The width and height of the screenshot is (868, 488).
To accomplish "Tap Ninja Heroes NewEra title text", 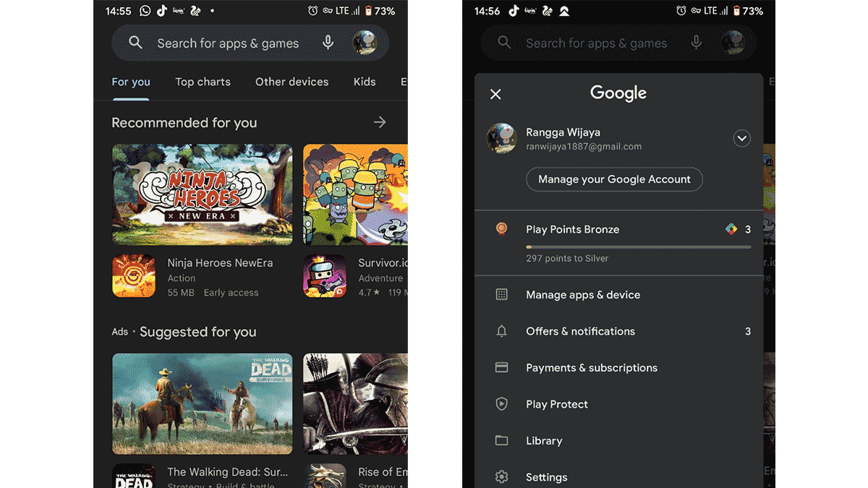I will click(220, 263).
